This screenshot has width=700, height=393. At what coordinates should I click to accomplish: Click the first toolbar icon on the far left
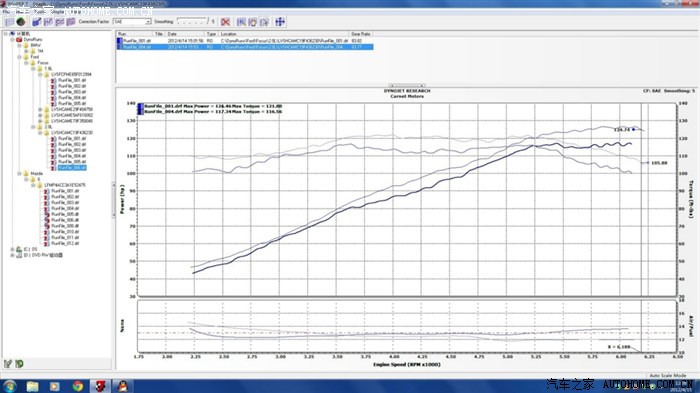pos(9,21)
